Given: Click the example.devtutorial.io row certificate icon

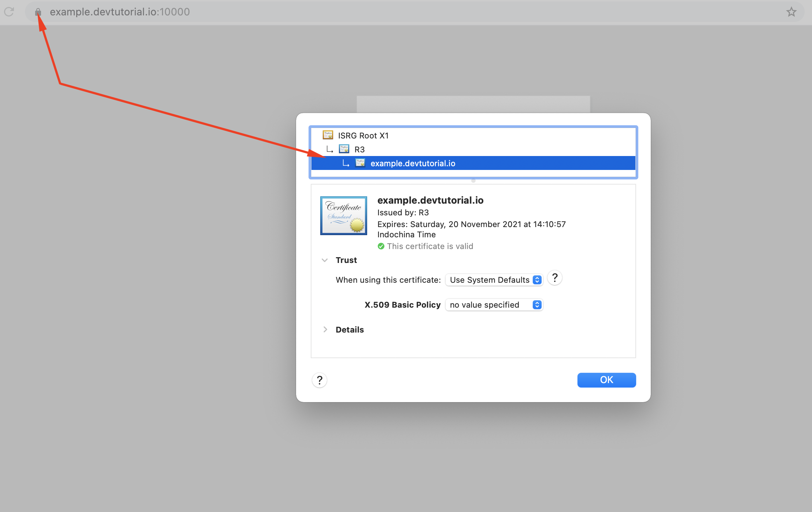Looking at the screenshot, I should (360, 163).
